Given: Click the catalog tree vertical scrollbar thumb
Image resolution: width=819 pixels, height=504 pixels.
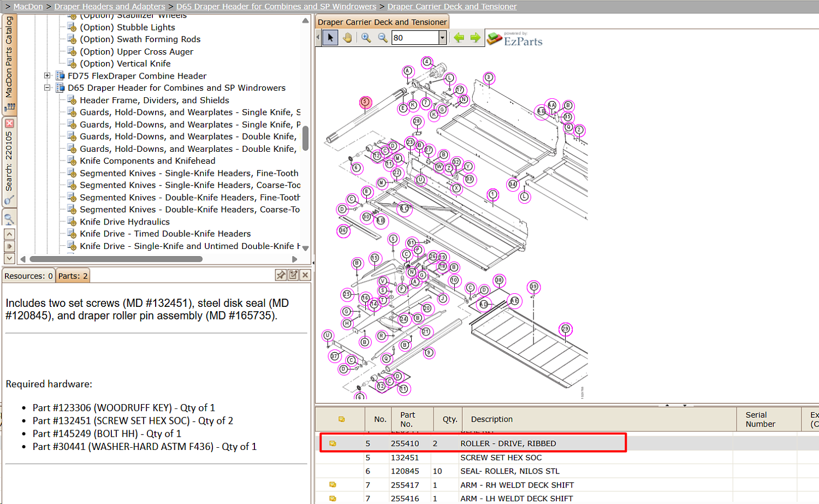Looking at the screenshot, I should point(305,138).
